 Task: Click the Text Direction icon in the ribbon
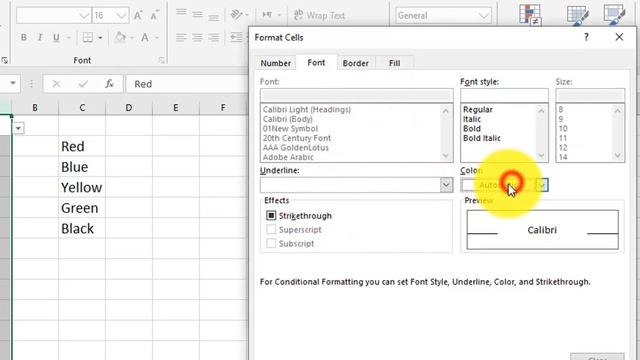[x=267, y=15]
